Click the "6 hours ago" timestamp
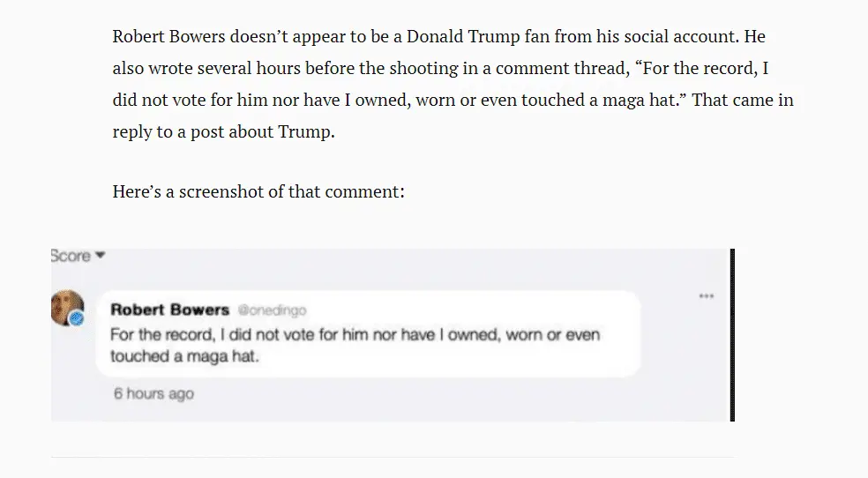Screen dimensions: 868x478 coord(153,393)
